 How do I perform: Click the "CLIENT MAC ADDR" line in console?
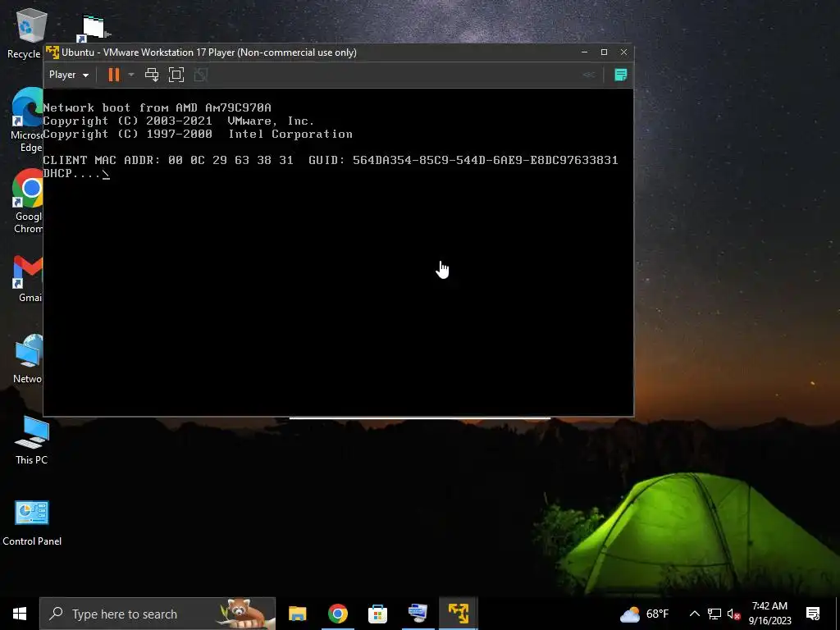point(331,160)
